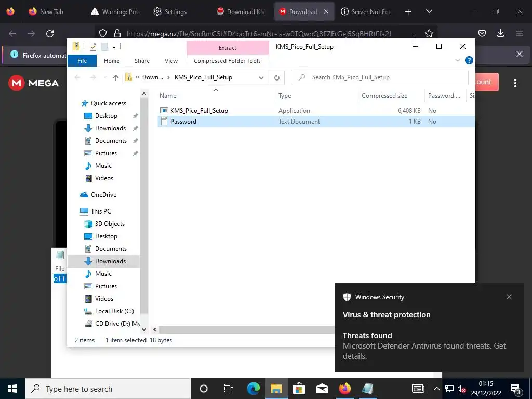Open Local Disk (C:)
Image resolution: width=532 pixels, height=399 pixels.
114,311
